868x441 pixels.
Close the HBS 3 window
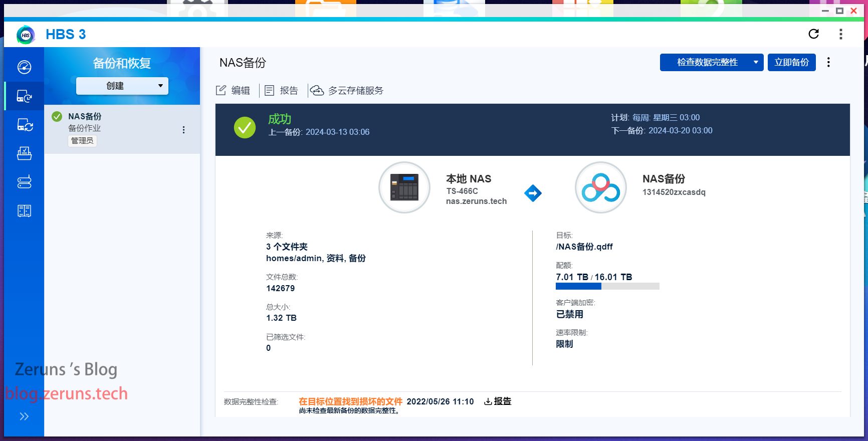click(x=854, y=11)
